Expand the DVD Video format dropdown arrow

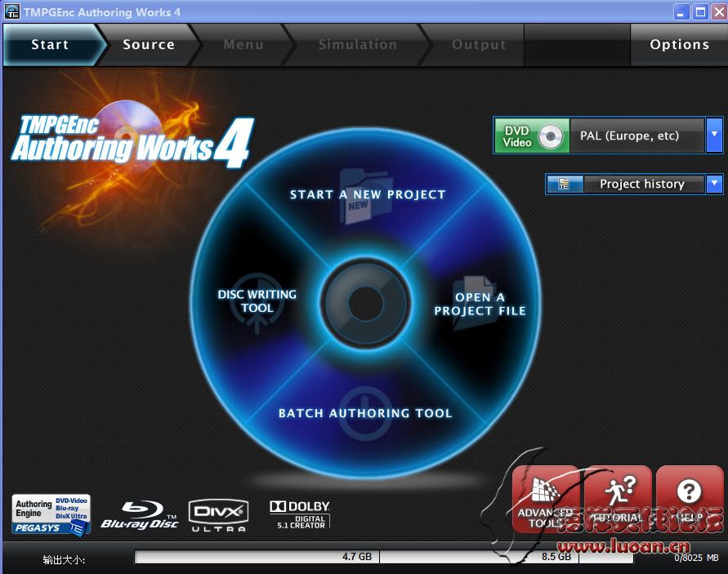[714, 135]
